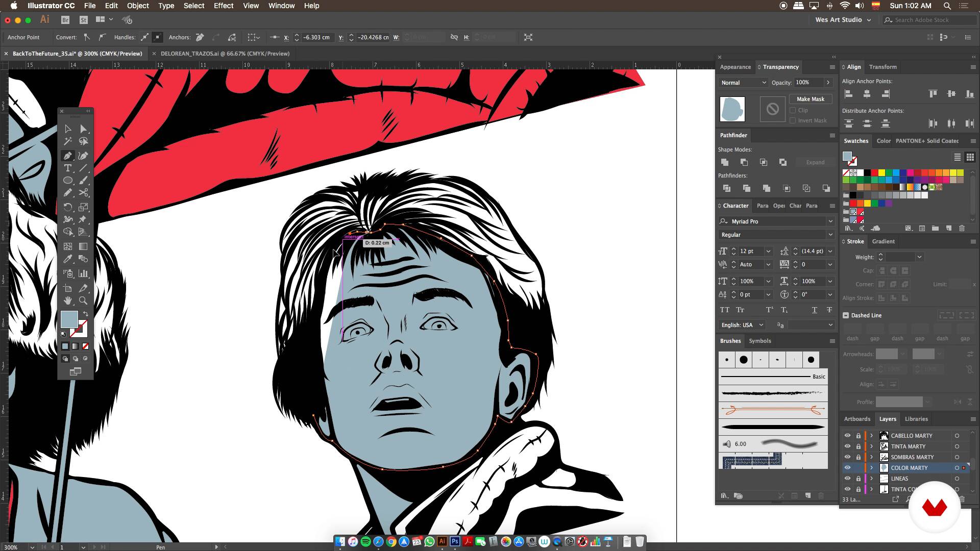Select the Scissors tool
This screenshot has height=551, width=980.
pyautogui.click(x=84, y=193)
